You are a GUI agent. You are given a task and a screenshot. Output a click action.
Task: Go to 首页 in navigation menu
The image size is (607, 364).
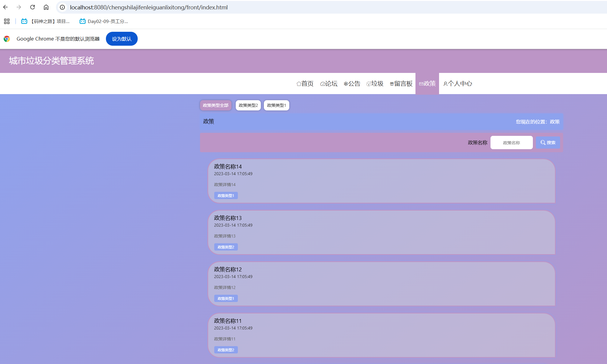coord(305,84)
